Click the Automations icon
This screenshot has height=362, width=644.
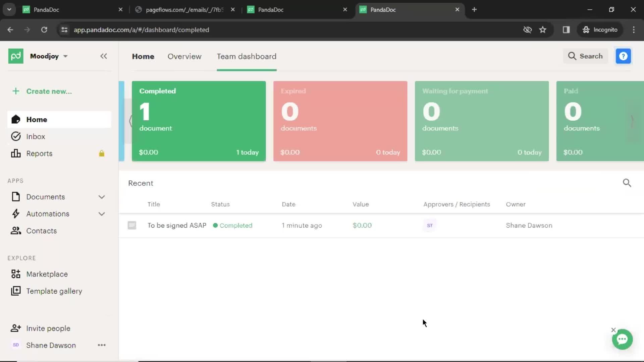tap(15, 214)
